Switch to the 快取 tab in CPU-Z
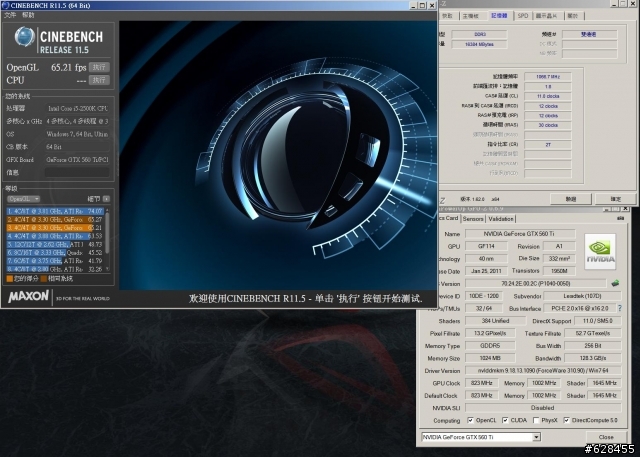This screenshot has width=640, height=457. click(x=447, y=16)
